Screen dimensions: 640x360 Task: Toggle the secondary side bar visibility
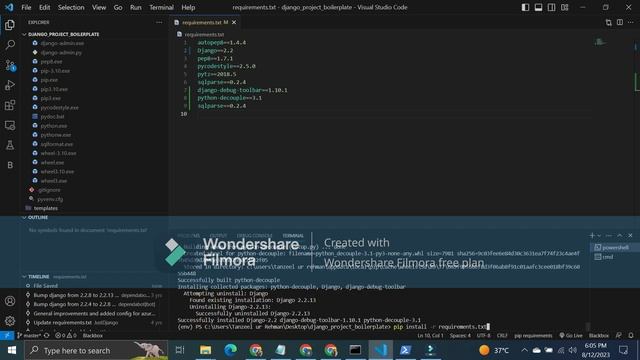point(551,7)
